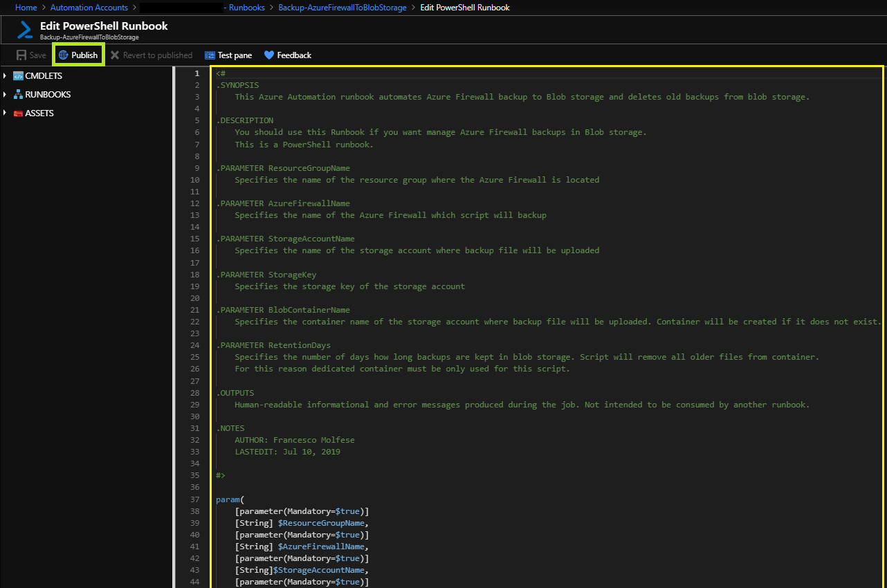Click '[String]$StorageAccountName,' code line
The image size is (887, 588).
pyautogui.click(x=302, y=570)
